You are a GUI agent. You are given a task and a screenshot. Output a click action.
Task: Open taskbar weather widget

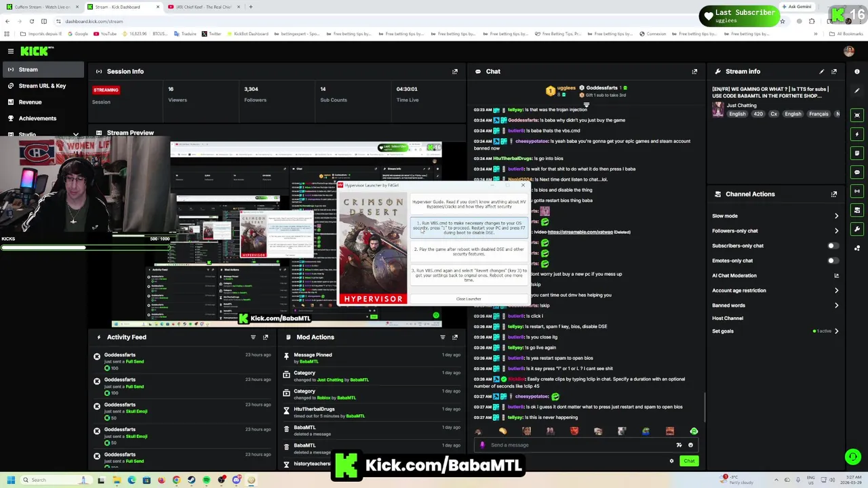[x=736, y=480]
